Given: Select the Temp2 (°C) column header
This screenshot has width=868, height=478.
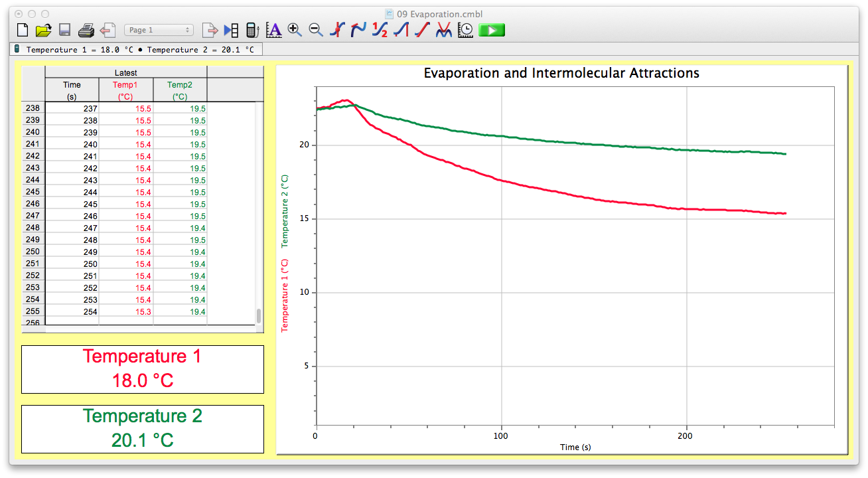Looking at the screenshot, I should pos(180,90).
